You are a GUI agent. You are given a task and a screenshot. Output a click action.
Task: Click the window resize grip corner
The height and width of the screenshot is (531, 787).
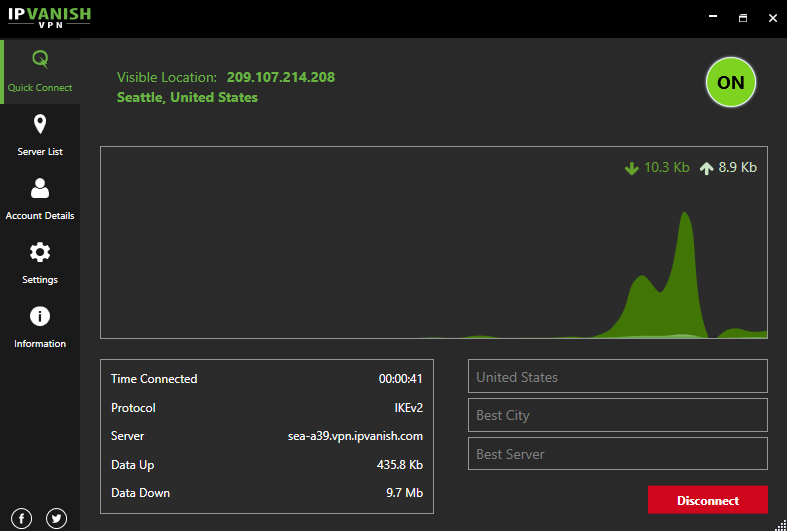(x=782, y=526)
